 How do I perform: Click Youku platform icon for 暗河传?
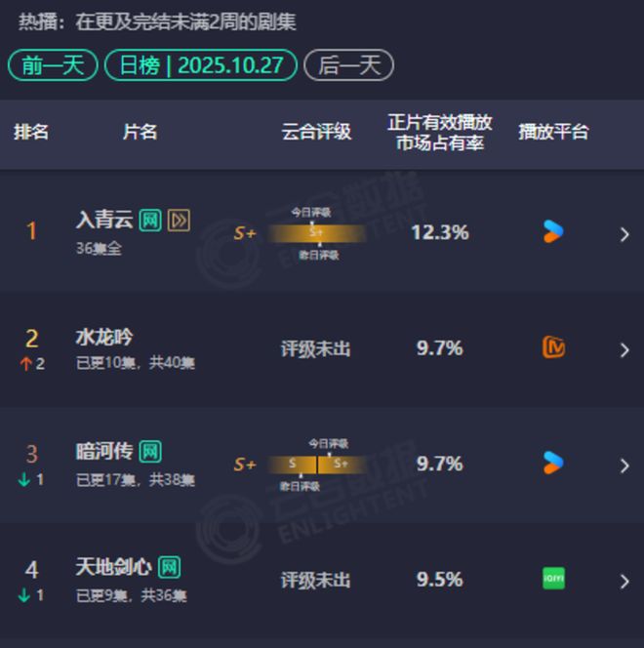click(x=553, y=463)
